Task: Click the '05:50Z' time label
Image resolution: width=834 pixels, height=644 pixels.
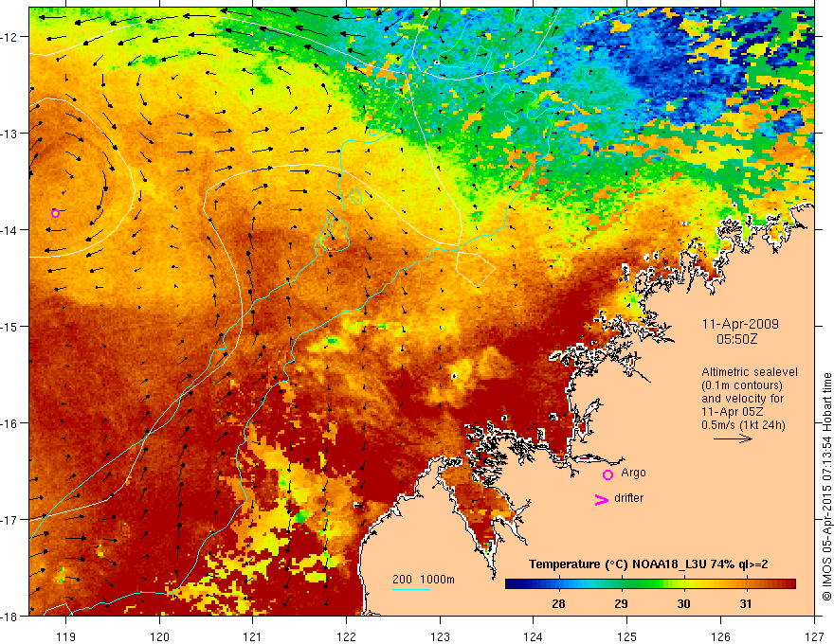Action: point(736,339)
